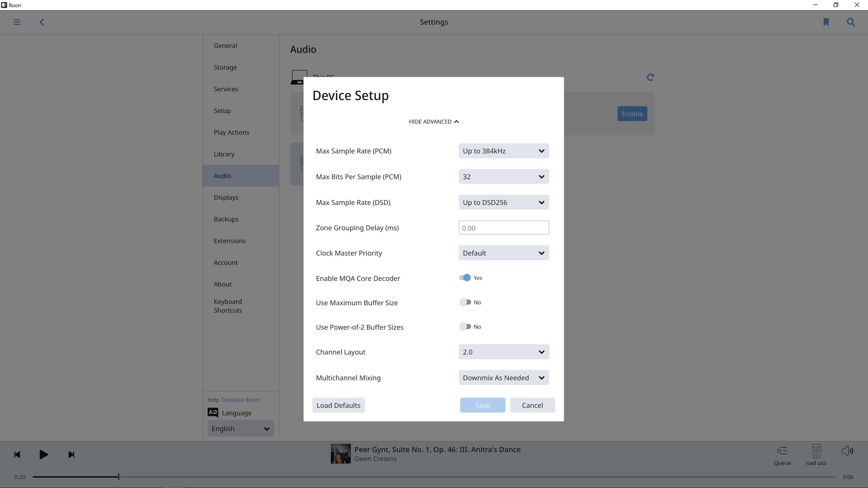Screen dimensions: 868x488
Task: Disable the MQA Core Decoder toggle
Action: 465,277
